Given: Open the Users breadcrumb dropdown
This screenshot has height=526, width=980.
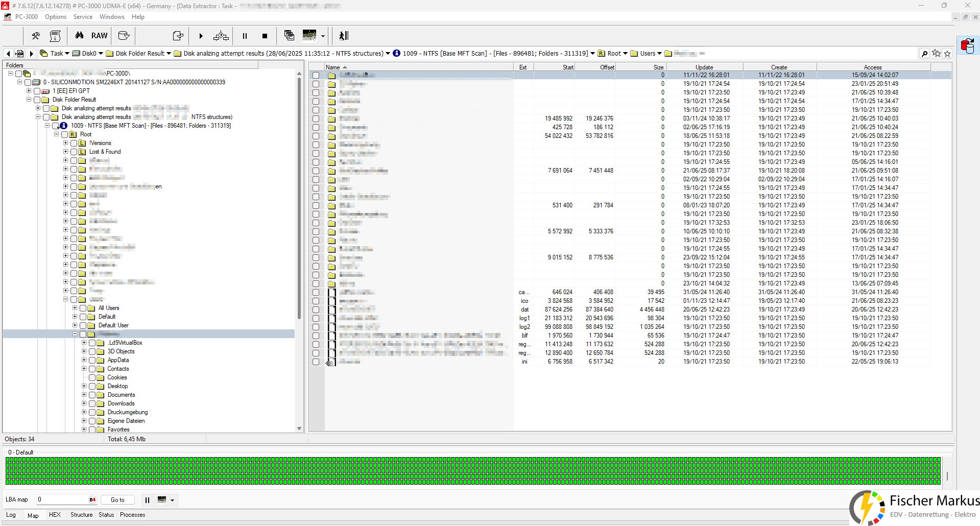Looking at the screenshot, I should coord(659,54).
